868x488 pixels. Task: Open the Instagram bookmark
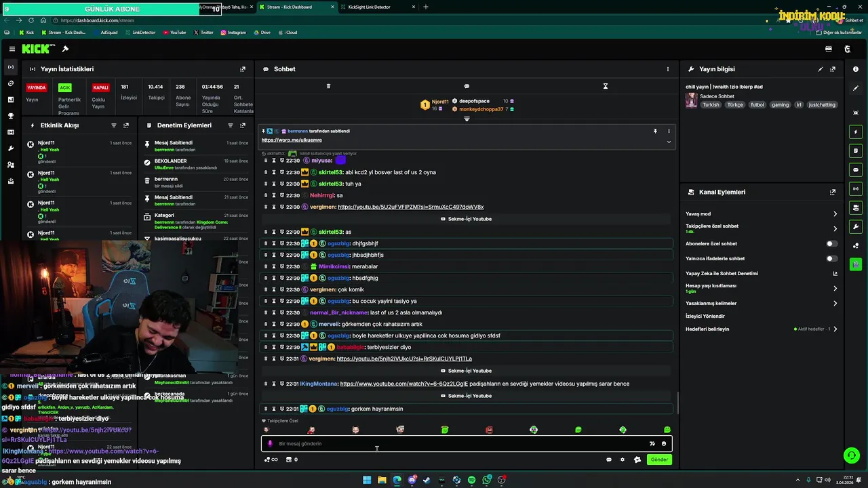tap(233, 33)
